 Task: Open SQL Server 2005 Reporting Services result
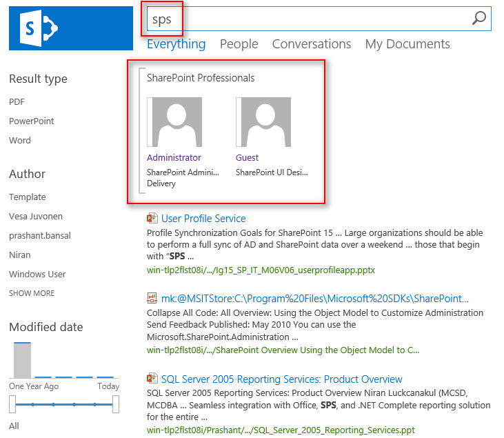281,379
